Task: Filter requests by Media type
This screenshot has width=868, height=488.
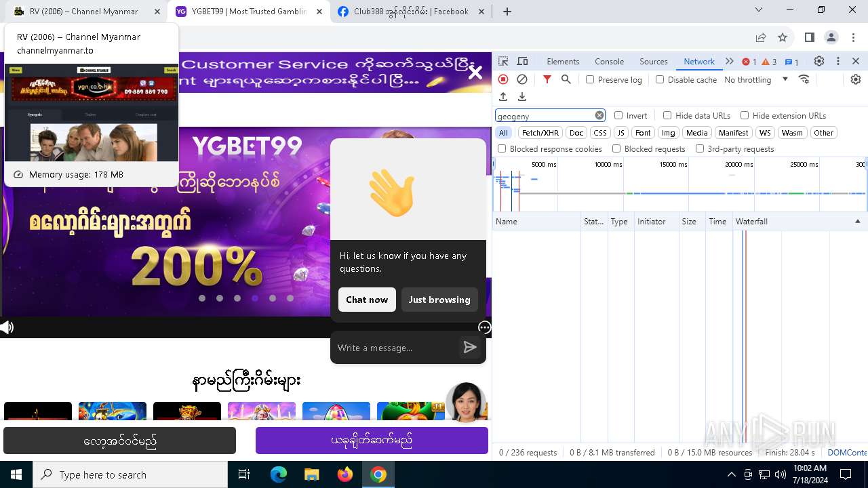Action: click(x=696, y=133)
